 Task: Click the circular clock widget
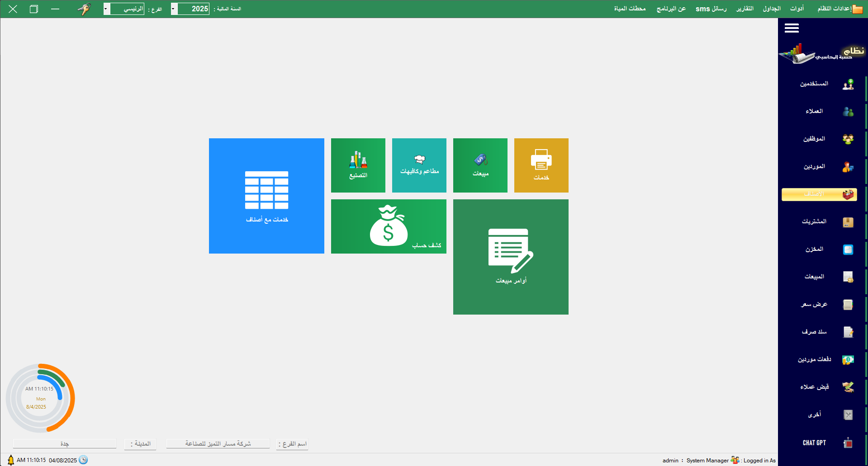[x=40, y=398]
